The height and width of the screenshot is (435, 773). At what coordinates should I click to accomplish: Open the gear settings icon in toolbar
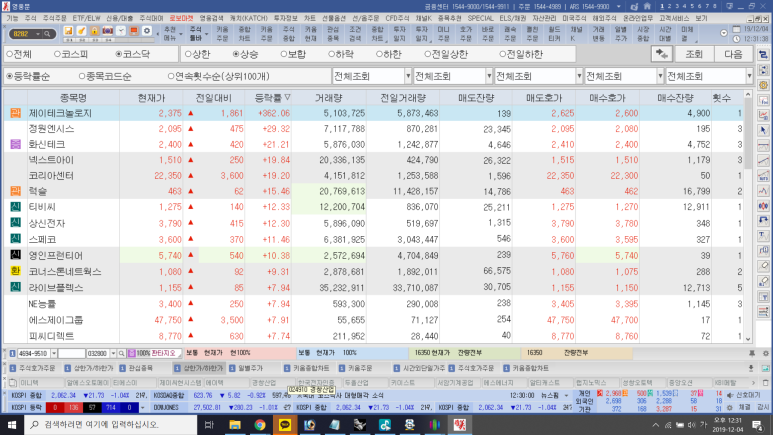[x=146, y=31]
